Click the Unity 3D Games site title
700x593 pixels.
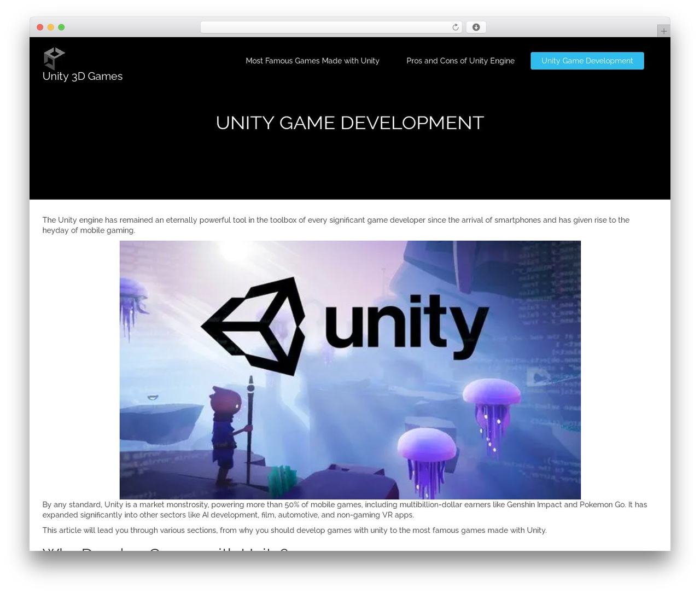[x=83, y=76]
